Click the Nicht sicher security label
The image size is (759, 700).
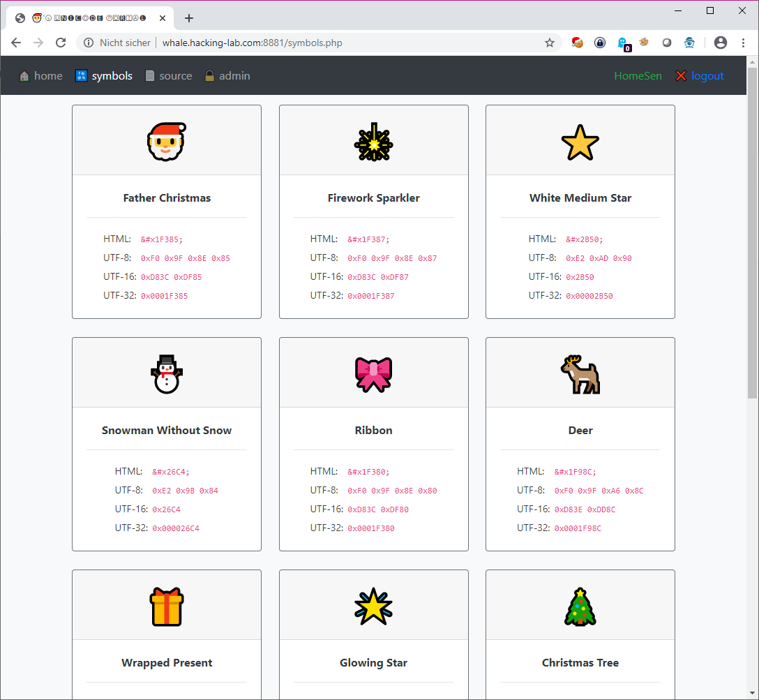pyautogui.click(x=125, y=43)
